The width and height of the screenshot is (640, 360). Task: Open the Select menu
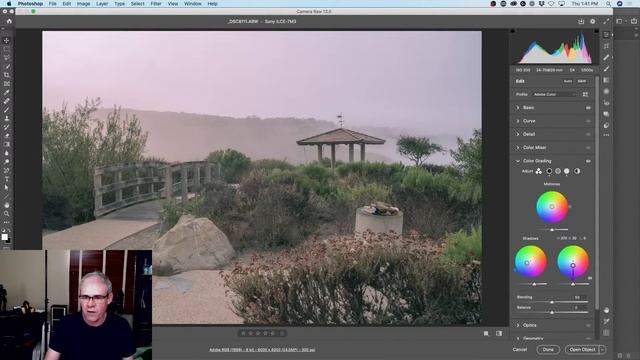(138, 4)
